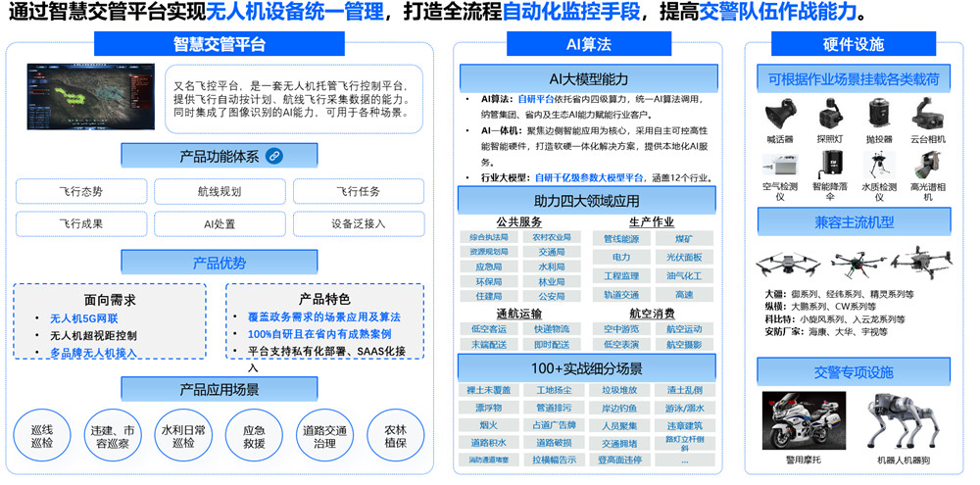Click the 机器人机器狗 robot dog picture
Screen dimensions: 980x485
click(904, 420)
